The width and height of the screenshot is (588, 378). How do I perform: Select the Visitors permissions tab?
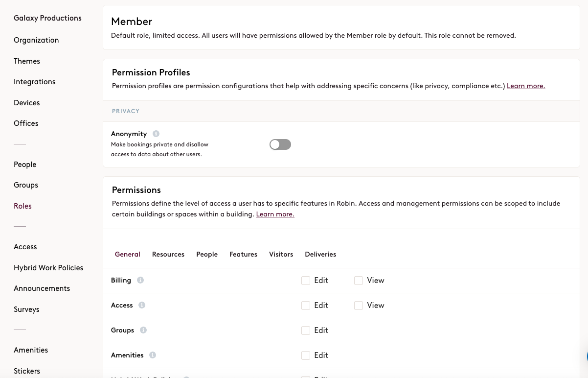281,254
